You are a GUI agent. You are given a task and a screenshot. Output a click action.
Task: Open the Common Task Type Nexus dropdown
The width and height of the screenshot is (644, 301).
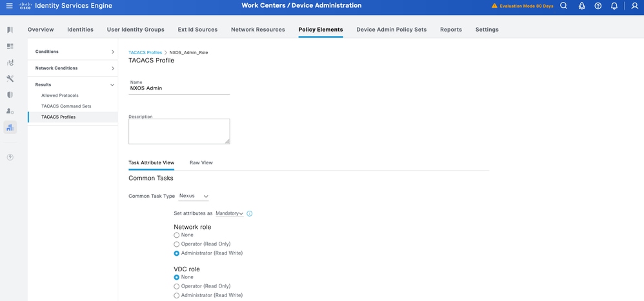194,196
